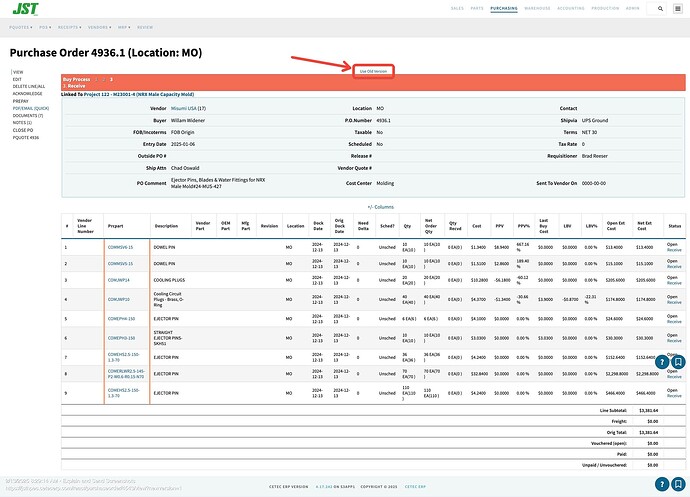
Task: Open the VENDORS dropdown menu
Action: 99,27
